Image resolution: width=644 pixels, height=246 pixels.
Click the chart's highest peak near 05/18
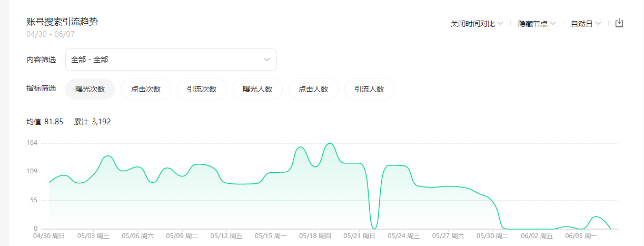(330, 144)
